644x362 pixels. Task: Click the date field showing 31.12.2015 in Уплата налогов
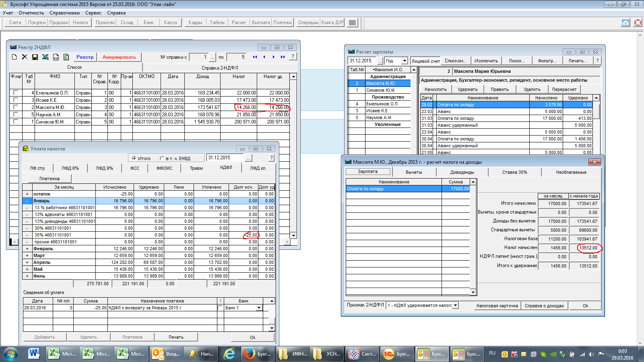click(x=225, y=158)
